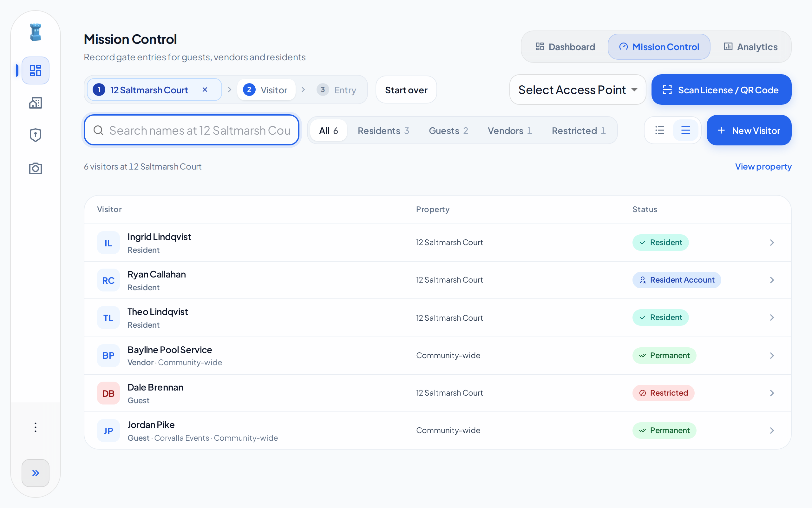Click the red DB avatar for Dale Brennan
This screenshot has height=508, width=812.
(x=108, y=393)
